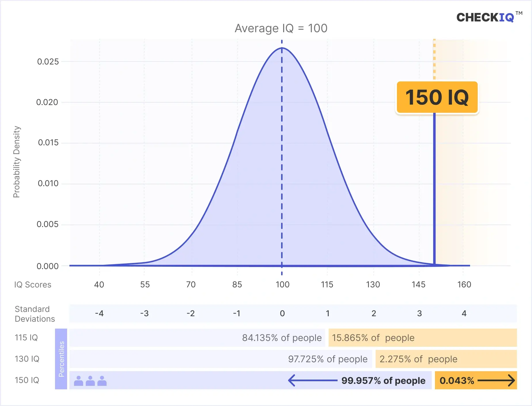
Task: Click the peak of the bell curve
Action: [282, 48]
